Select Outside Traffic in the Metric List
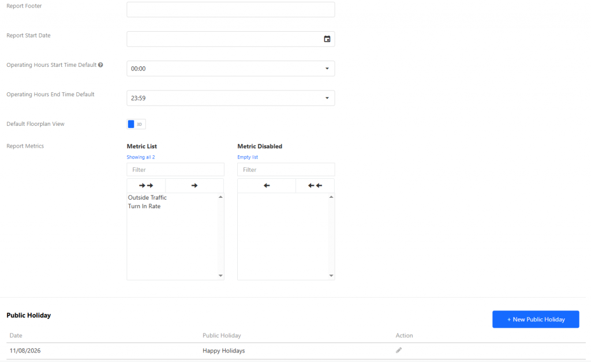Screen dimensions: 591x364 click(147, 197)
